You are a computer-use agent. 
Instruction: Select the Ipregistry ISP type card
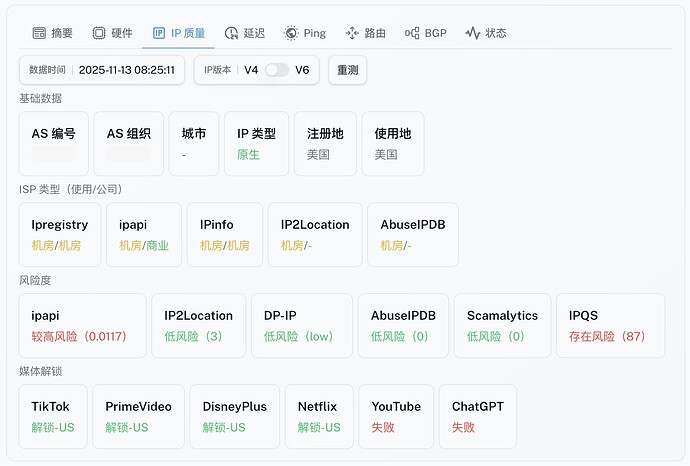(60, 234)
